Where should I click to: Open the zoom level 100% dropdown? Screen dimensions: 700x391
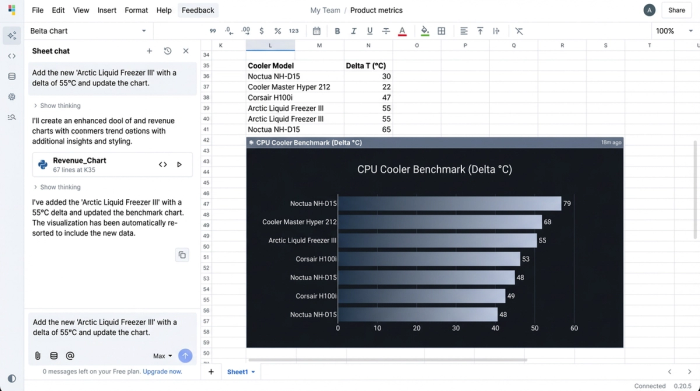click(x=674, y=31)
